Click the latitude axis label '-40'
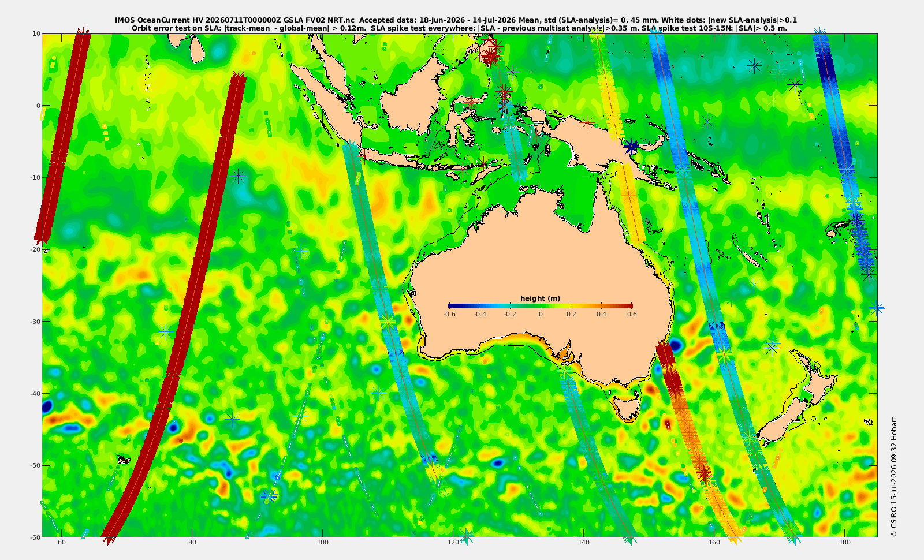This screenshot has height=560, width=924. tap(35, 393)
